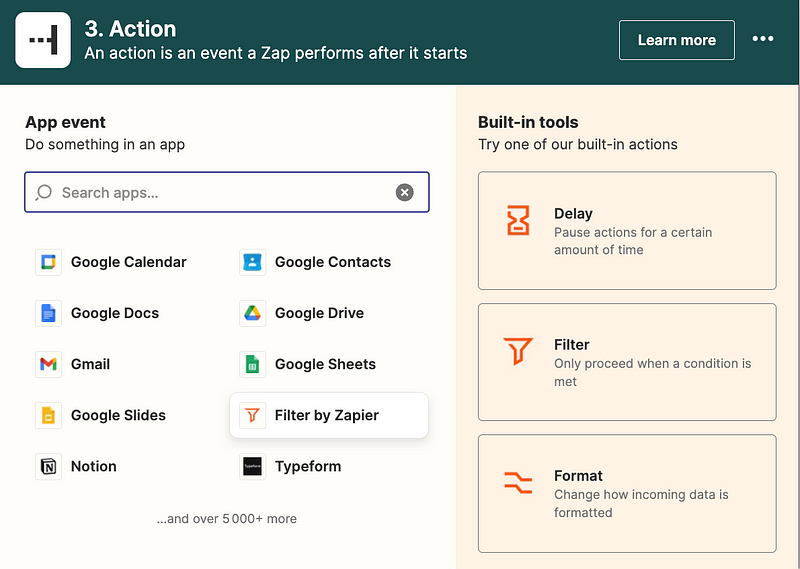Click the '3. Action' header title
The width and height of the screenshot is (800, 569).
[131, 29]
